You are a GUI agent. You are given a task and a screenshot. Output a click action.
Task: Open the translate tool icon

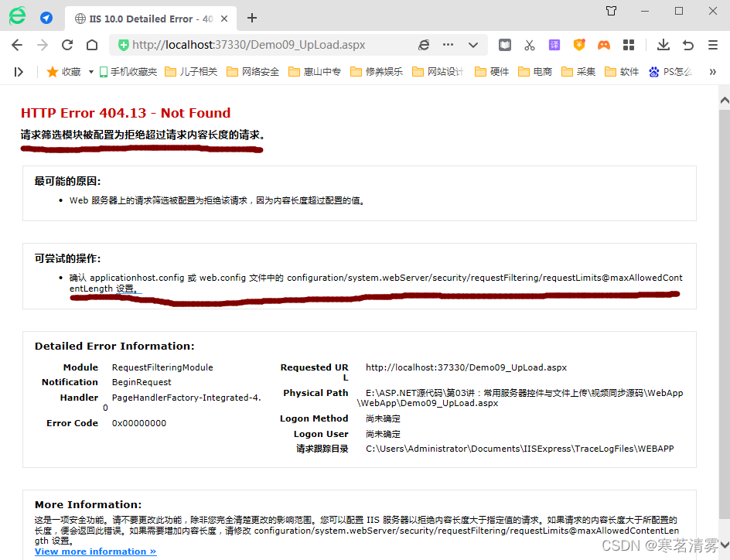click(554, 45)
